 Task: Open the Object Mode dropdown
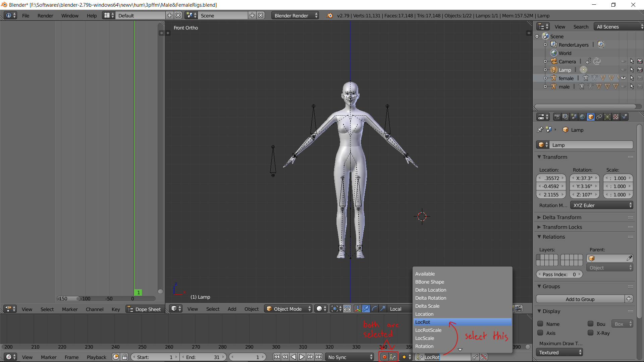[x=288, y=309]
